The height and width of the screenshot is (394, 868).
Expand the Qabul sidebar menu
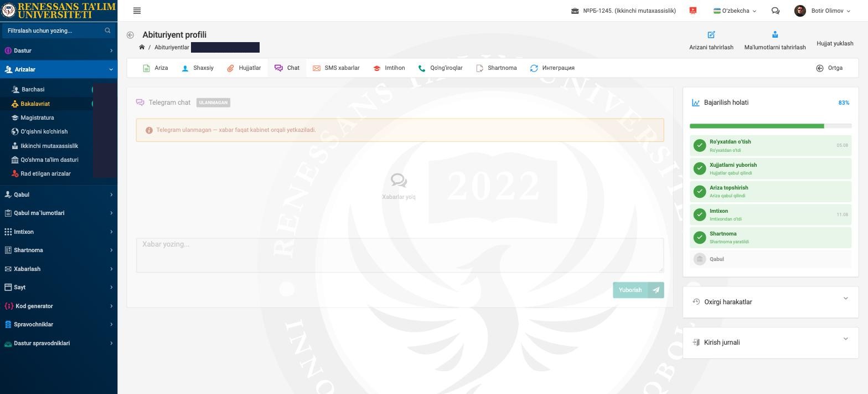click(59, 195)
